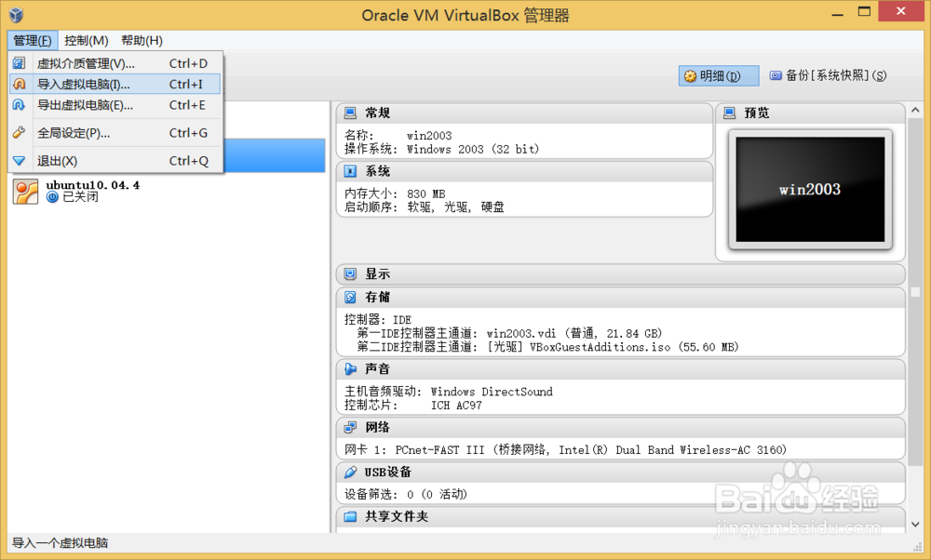Open the 预览 preview section header
The height and width of the screenshot is (560, 931).
tap(811, 113)
